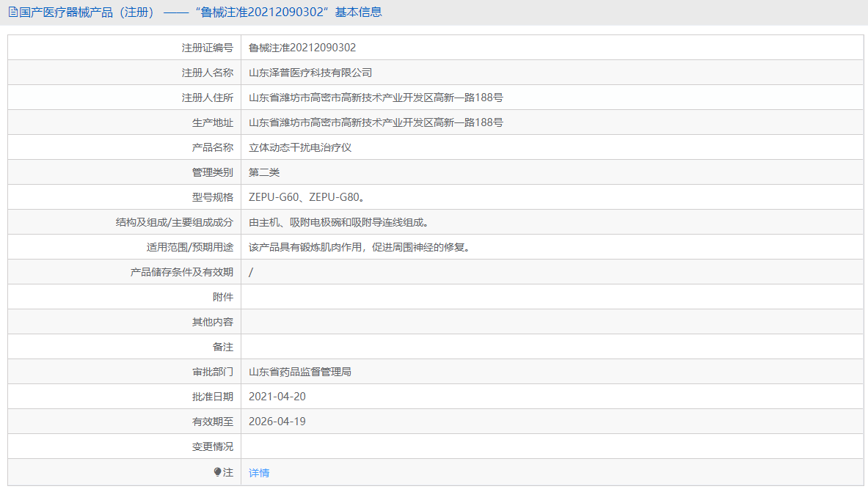Click the 生产地址 address text

(379, 122)
